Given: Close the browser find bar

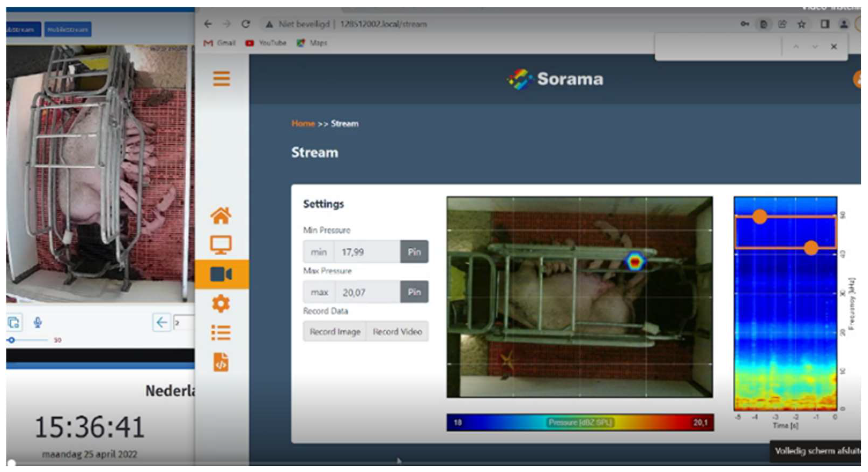Looking at the screenshot, I should 834,46.
